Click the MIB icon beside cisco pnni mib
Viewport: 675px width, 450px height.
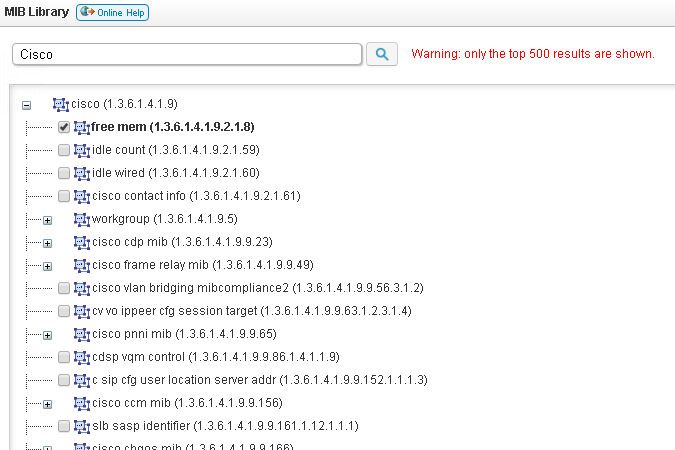82,334
